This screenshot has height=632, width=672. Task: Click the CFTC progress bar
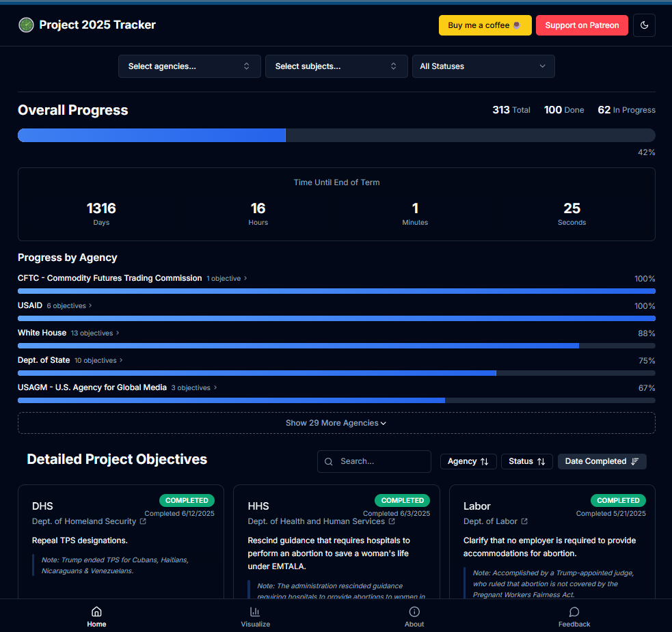[336, 291]
